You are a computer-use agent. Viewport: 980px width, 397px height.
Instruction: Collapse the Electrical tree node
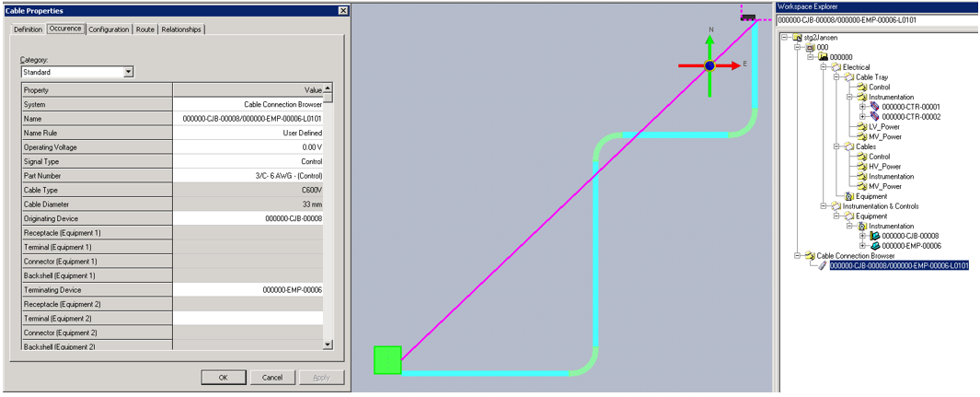(824, 67)
